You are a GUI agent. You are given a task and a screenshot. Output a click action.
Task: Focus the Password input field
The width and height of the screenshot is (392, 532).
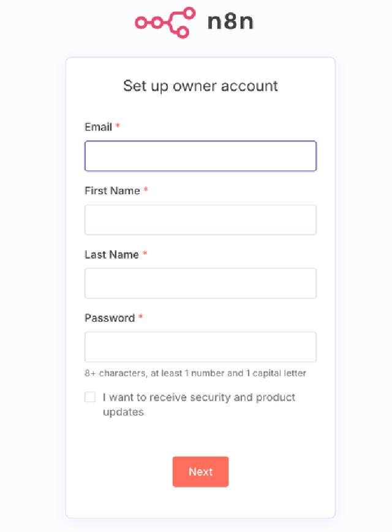pos(200,347)
